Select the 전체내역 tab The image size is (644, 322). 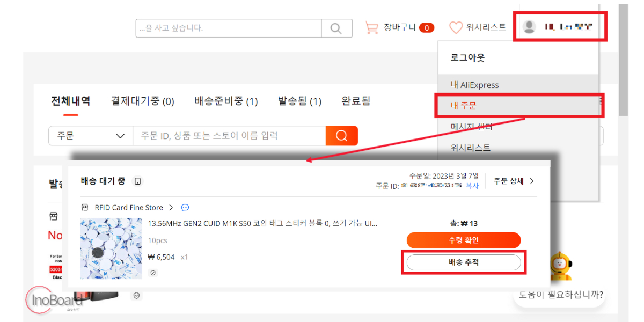click(71, 101)
